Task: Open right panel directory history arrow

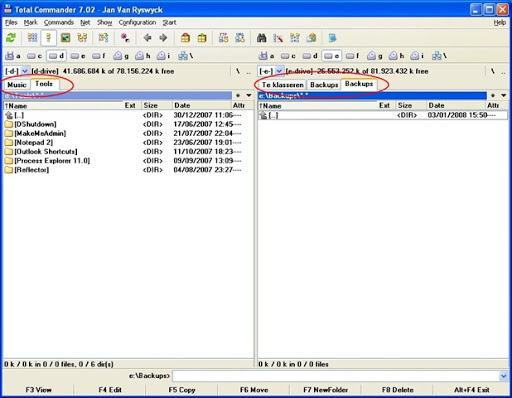Action: [x=503, y=95]
